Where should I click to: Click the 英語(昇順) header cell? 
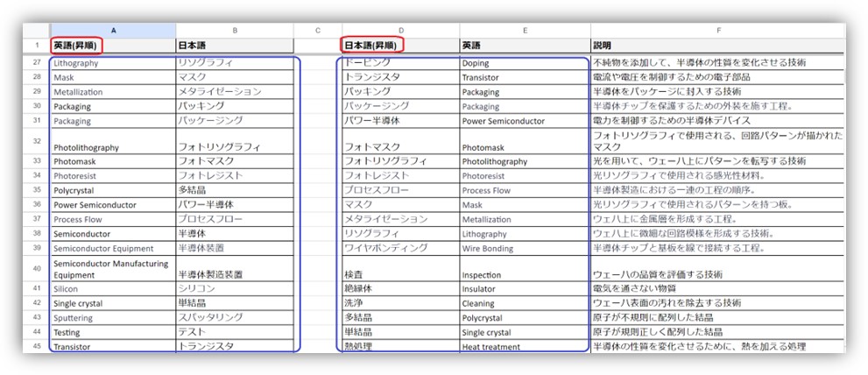point(77,45)
